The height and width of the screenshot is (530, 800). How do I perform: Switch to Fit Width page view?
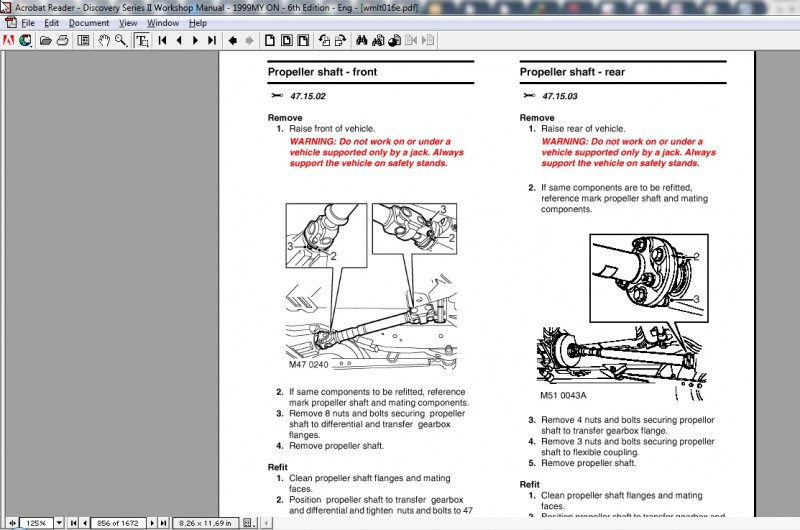pyautogui.click(x=303, y=41)
